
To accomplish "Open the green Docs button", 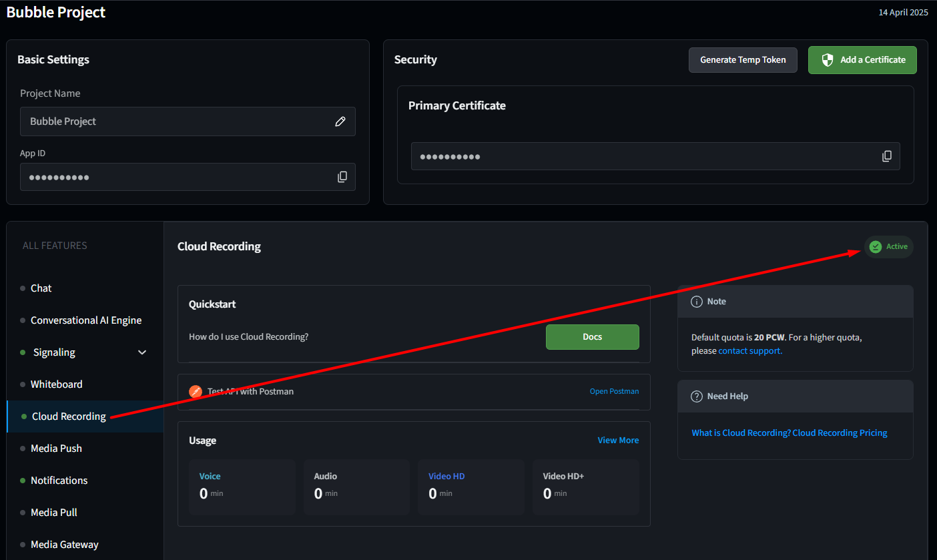I will click(x=592, y=337).
